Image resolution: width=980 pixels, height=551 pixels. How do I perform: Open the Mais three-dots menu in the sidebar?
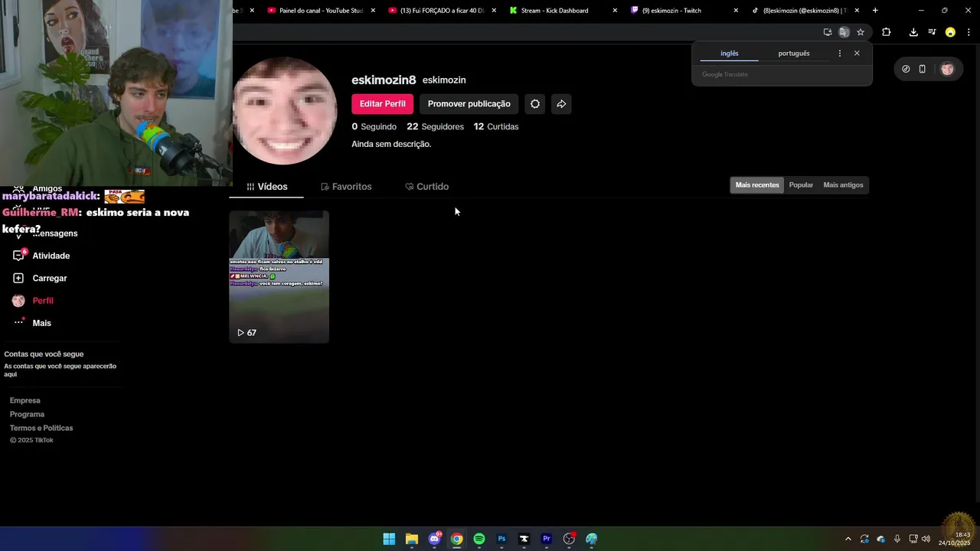coord(19,322)
